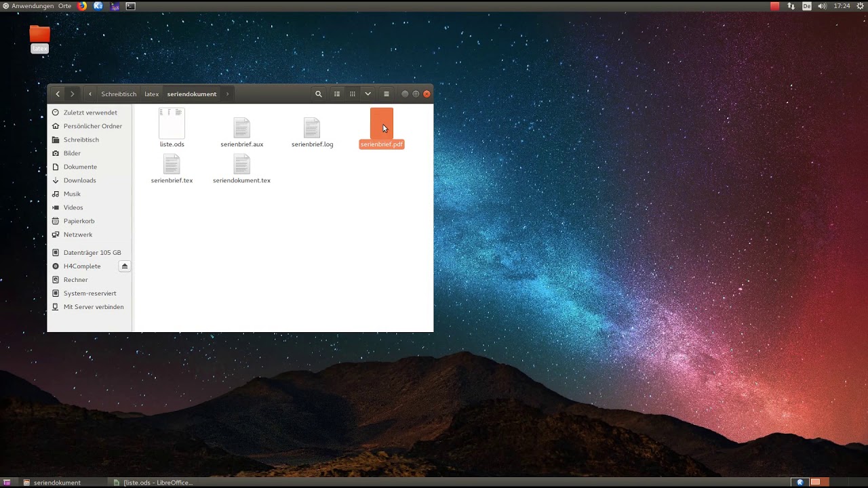This screenshot has height=488, width=868.
Task: Open the view options dropdown arrow
Action: 368,94
